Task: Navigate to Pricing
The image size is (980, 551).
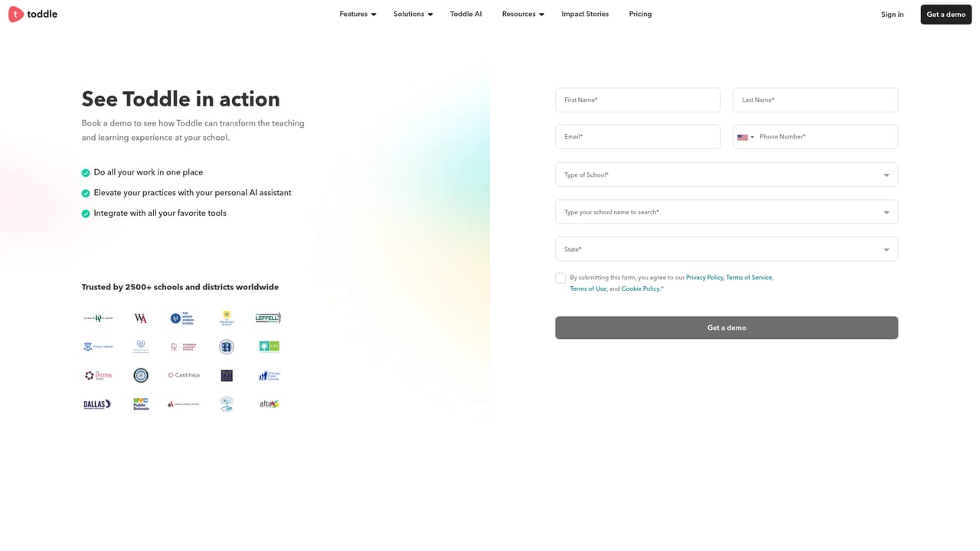Action: (x=640, y=14)
